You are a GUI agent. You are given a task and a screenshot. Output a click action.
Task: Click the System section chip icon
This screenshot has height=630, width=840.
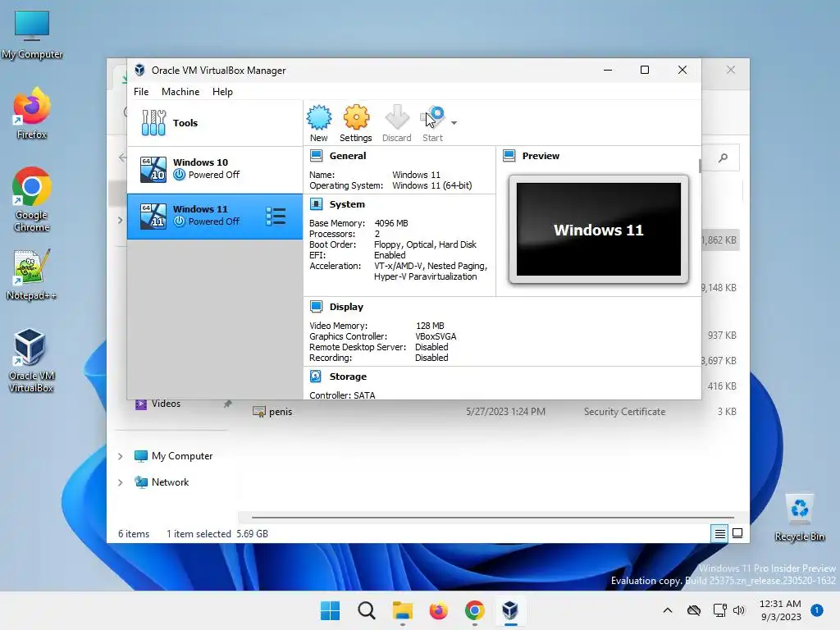tap(316, 204)
